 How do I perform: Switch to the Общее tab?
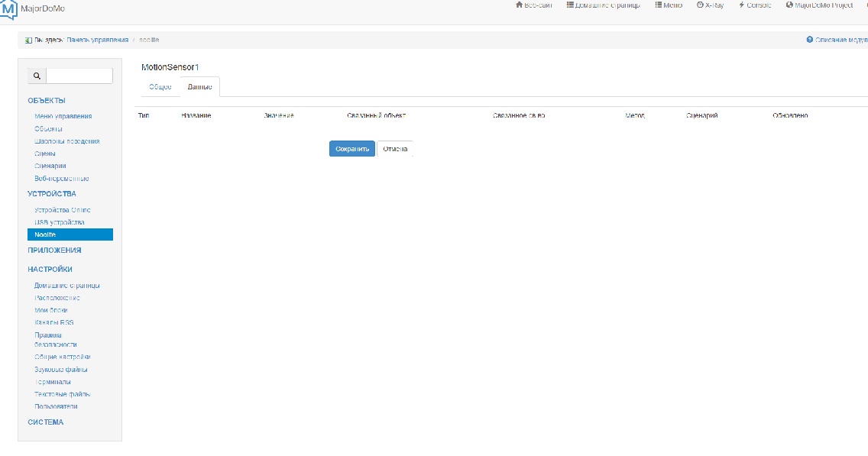[x=160, y=87]
